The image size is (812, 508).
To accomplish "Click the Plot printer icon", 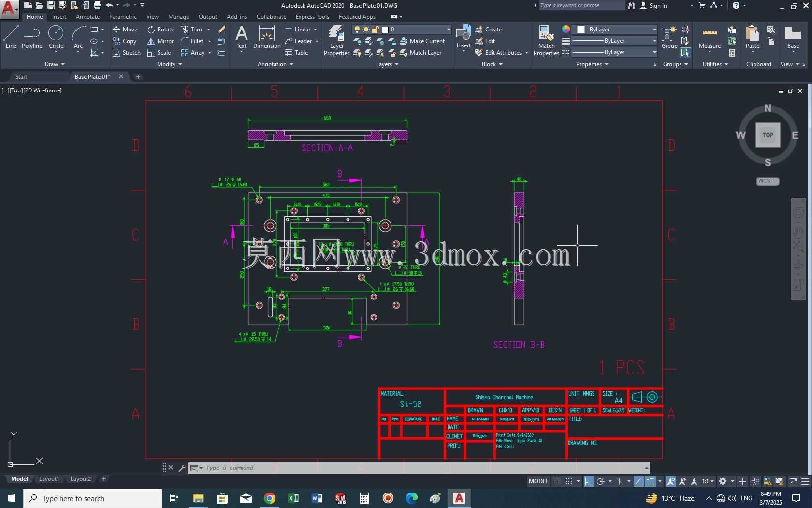I will [98, 5].
